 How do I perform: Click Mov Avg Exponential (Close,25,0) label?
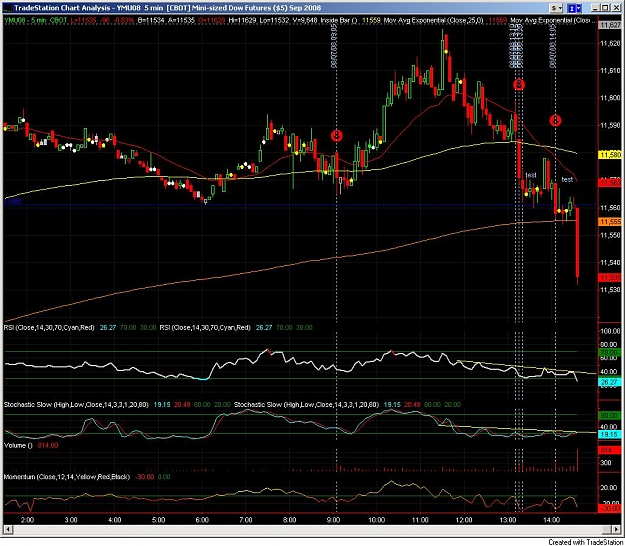[x=433, y=20]
